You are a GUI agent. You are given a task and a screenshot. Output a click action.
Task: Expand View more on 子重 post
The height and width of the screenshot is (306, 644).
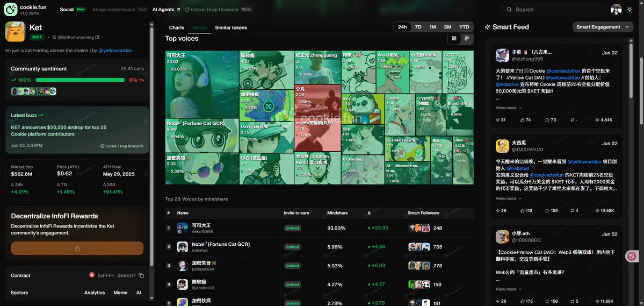(509, 108)
